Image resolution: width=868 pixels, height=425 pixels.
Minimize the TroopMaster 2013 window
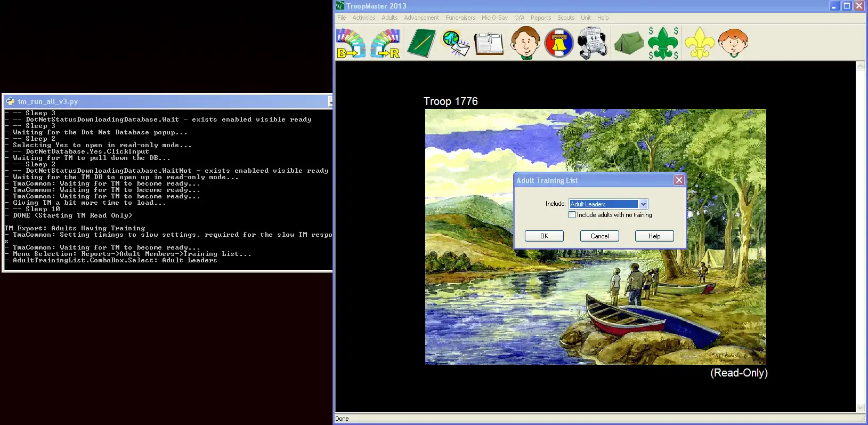click(834, 6)
